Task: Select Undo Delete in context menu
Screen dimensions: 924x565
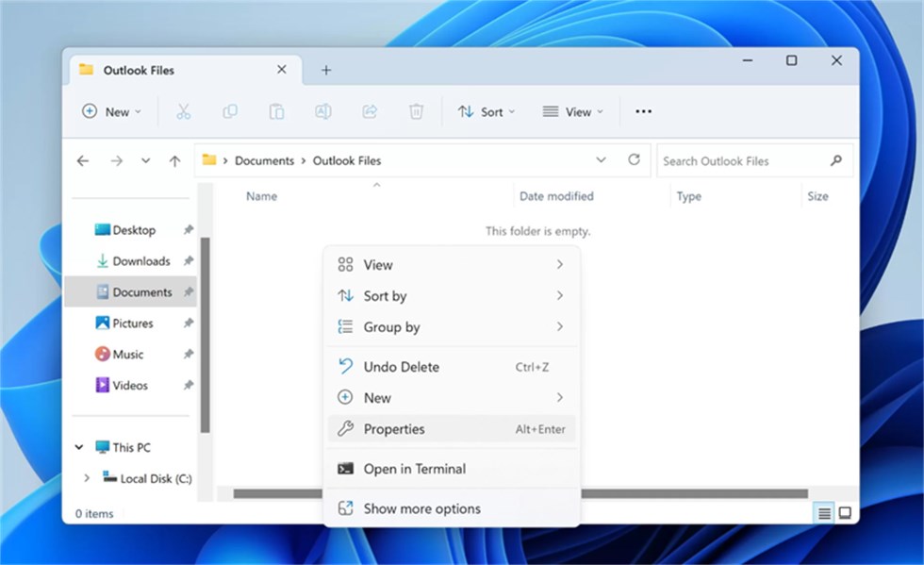Action: 401,367
